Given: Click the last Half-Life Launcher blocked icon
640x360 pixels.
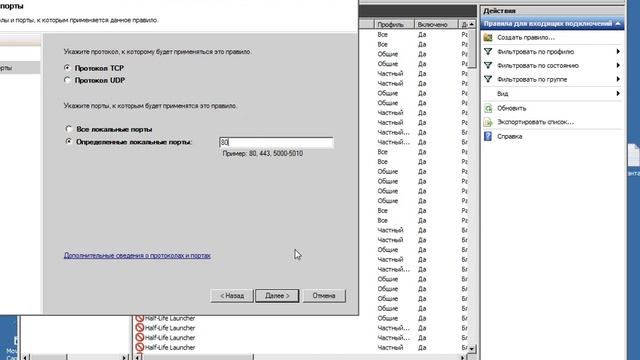Looking at the screenshot, I should pos(140,347).
